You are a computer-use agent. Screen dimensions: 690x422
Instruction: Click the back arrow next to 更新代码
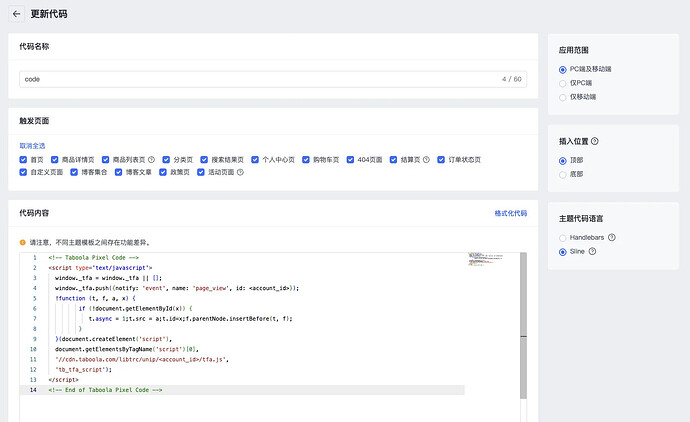(16, 14)
